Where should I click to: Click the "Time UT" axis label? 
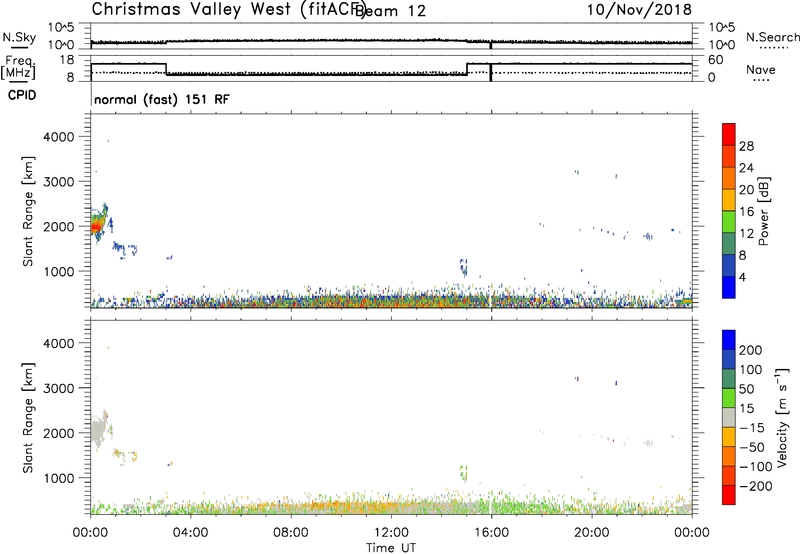391,548
